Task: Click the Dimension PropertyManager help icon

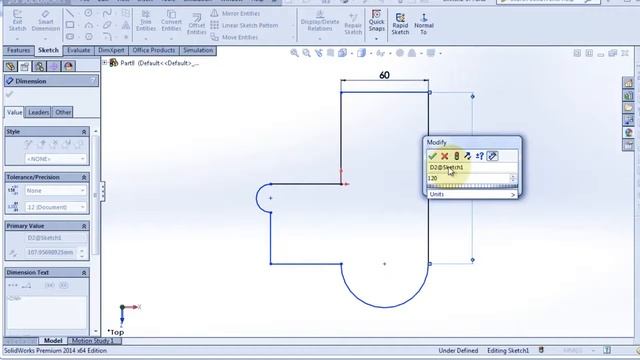Action: pyautogui.click(x=93, y=81)
